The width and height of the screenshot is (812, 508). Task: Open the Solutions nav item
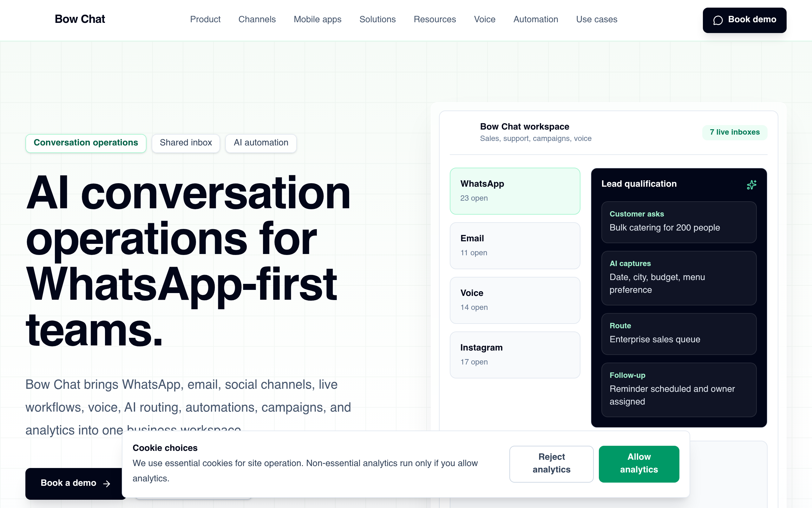[377, 19]
